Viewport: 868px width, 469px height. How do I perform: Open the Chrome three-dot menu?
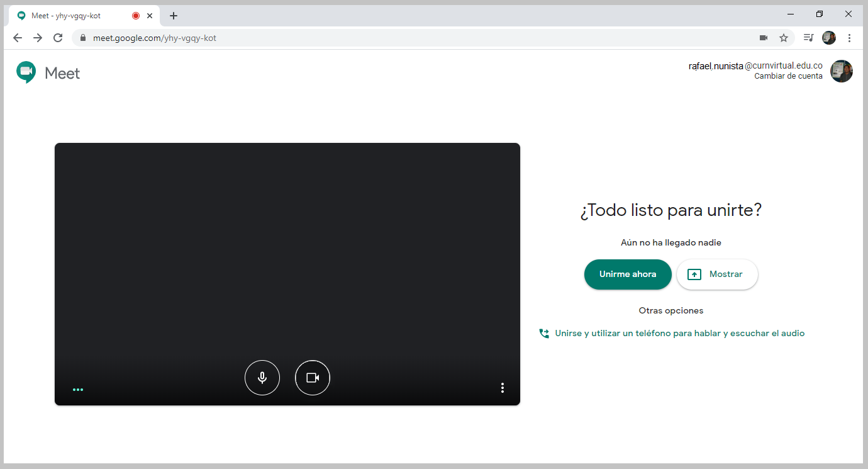tap(849, 38)
